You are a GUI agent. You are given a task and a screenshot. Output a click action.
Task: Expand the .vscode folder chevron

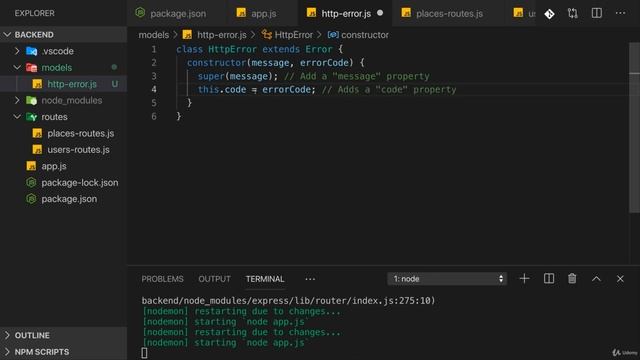tap(17, 51)
